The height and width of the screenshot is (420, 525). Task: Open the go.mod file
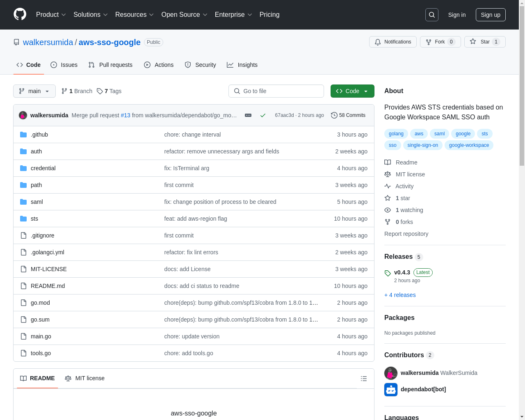tap(40, 303)
